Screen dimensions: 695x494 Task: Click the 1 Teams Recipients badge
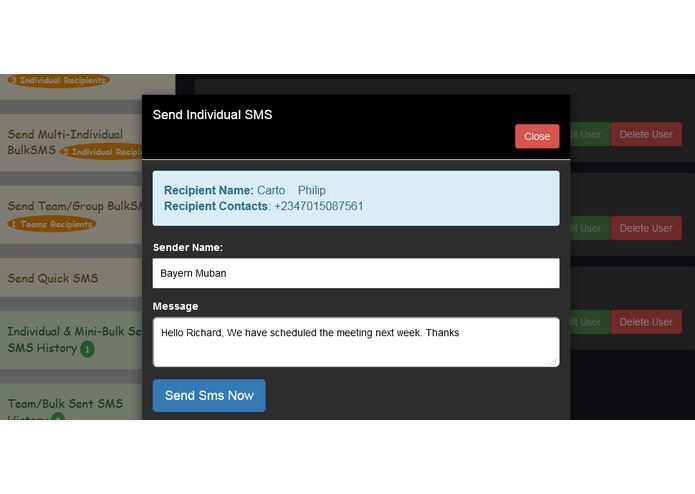pos(52,224)
